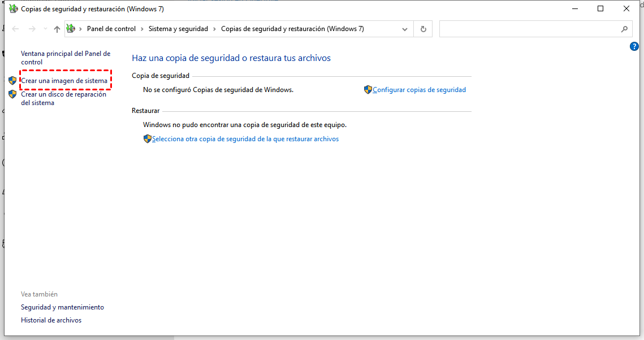Click shield icon beside 'Crear una imagen de sistema'
Image resolution: width=644 pixels, height=340 pixels.
coord(12,81)
